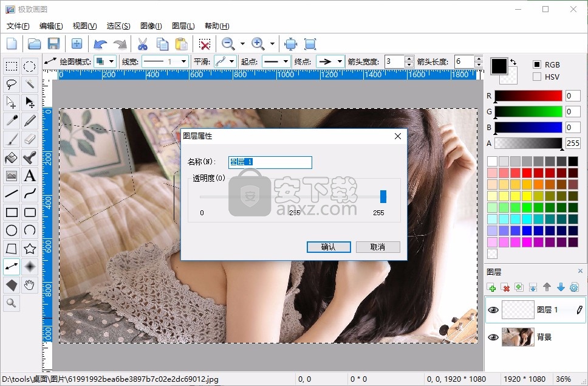Enable the HSV color mode checkbox
The image size is (588, 386).
pos(537,77)
